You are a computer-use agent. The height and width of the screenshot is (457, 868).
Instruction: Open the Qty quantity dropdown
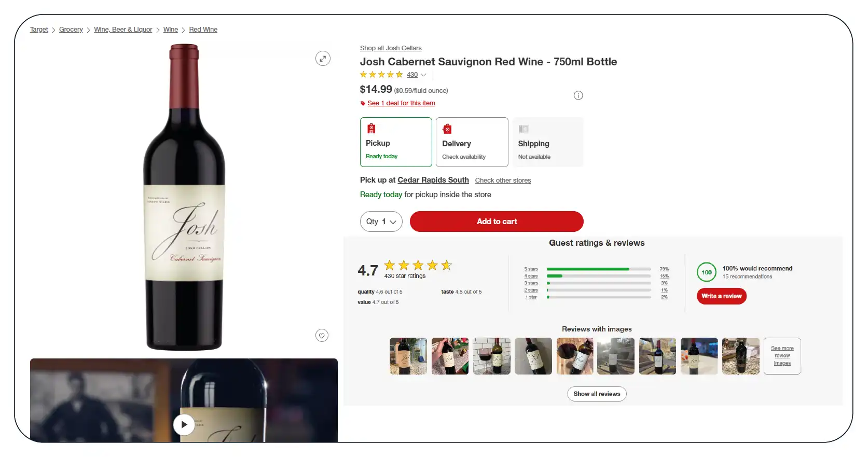pyautogui.click(x=381, y=221)
